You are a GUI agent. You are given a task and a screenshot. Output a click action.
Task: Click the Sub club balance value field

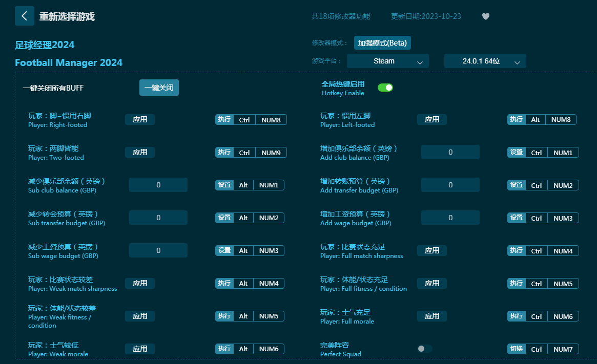pyautogui.click(x=158, y=185)
